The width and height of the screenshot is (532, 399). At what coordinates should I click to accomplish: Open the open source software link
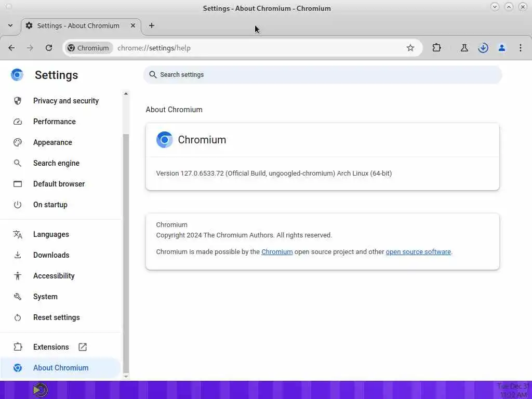click(418, 252)
